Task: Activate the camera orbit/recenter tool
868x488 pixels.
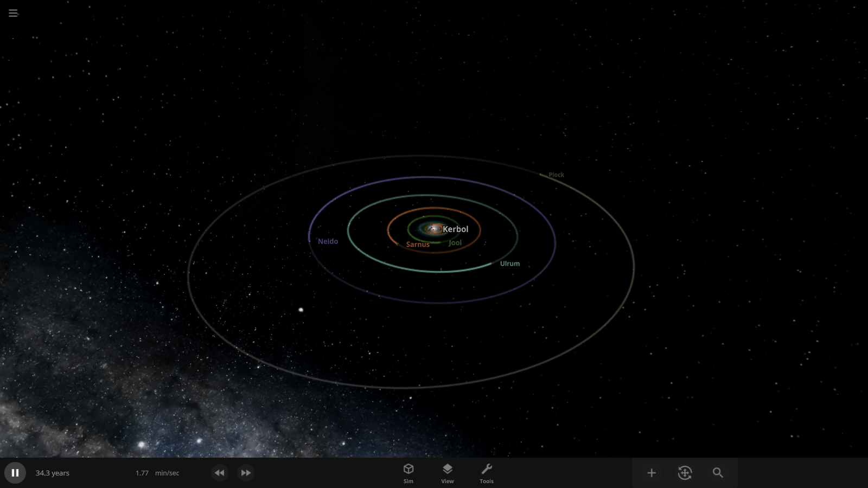Action: click(685, 473)
